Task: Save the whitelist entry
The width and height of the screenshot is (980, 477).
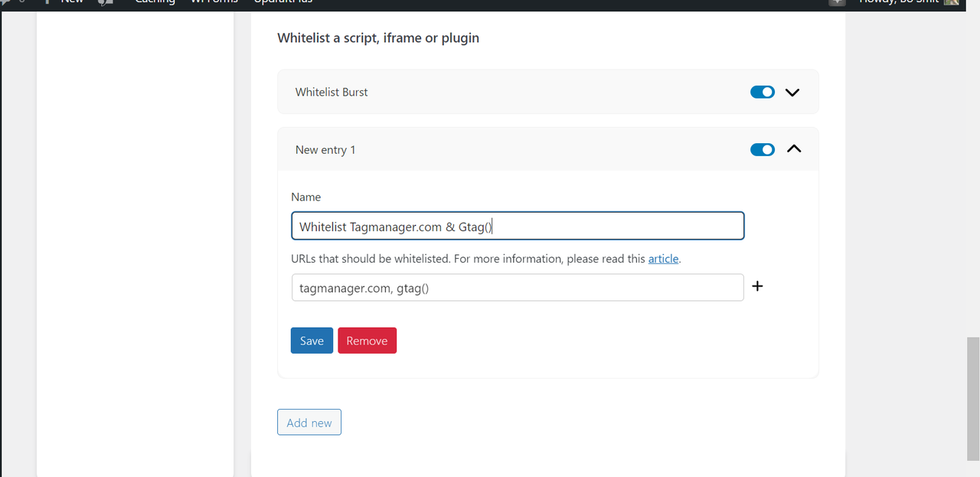Action: click(312, 341)
